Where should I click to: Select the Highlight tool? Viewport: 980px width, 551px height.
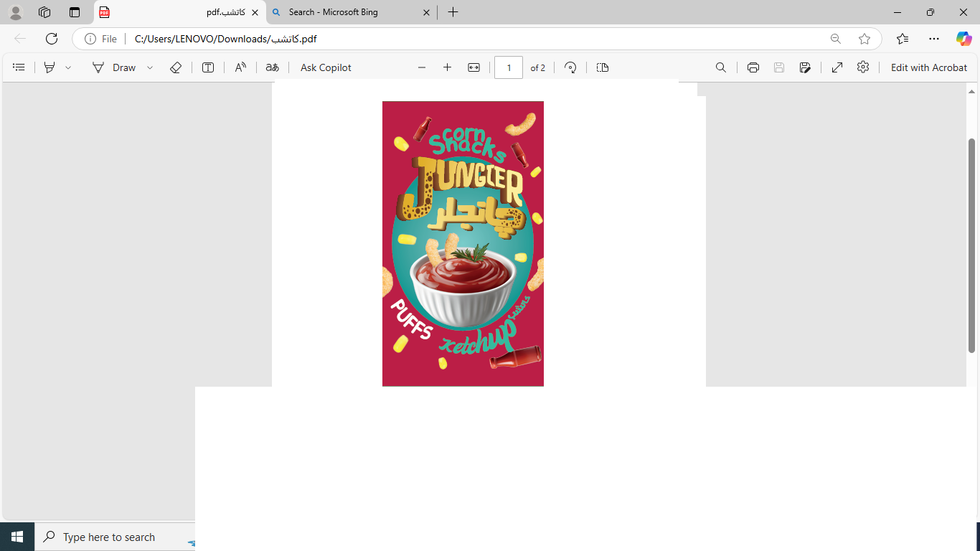(50, 67)
